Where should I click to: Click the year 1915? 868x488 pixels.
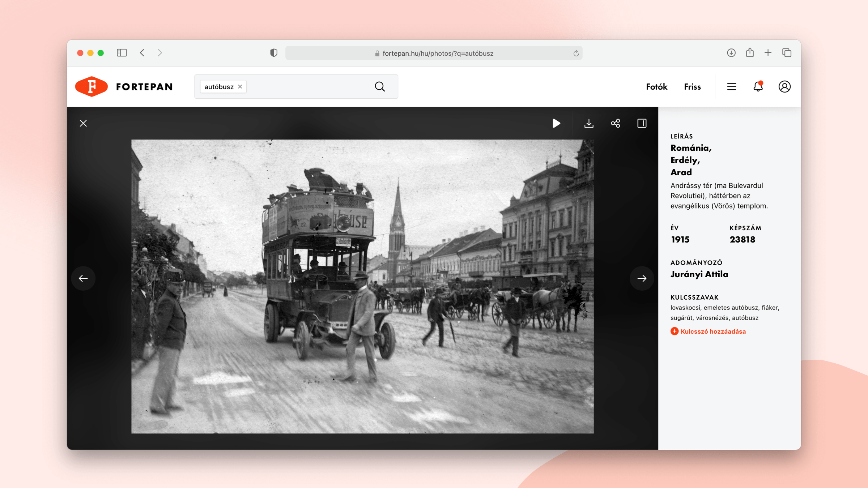680,240
